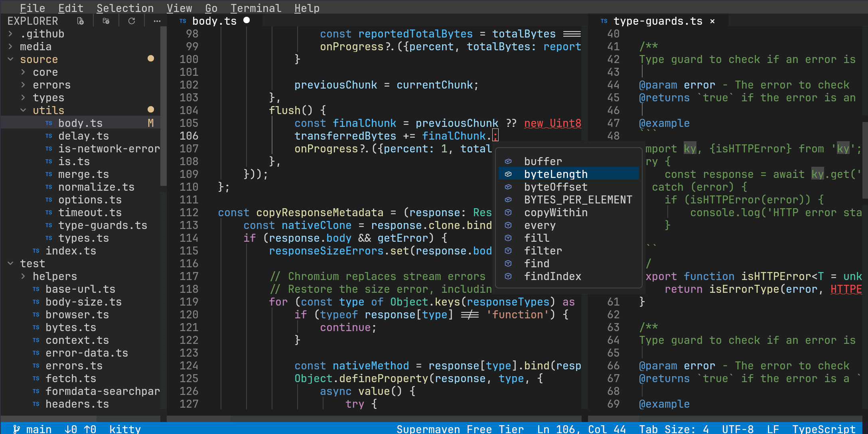Click the method icon beside findIndex suggestion
The image size is (868, 434).
pos(508,276)
